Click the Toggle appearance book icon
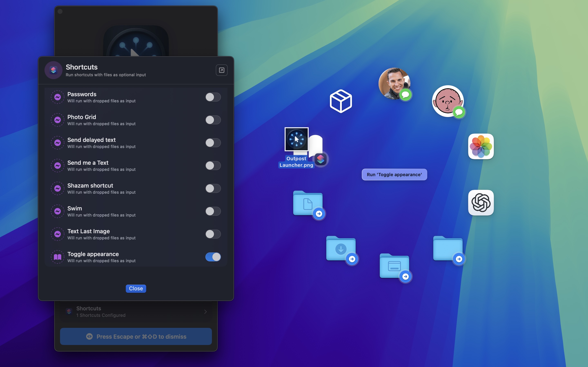 (x=57, y=256)
